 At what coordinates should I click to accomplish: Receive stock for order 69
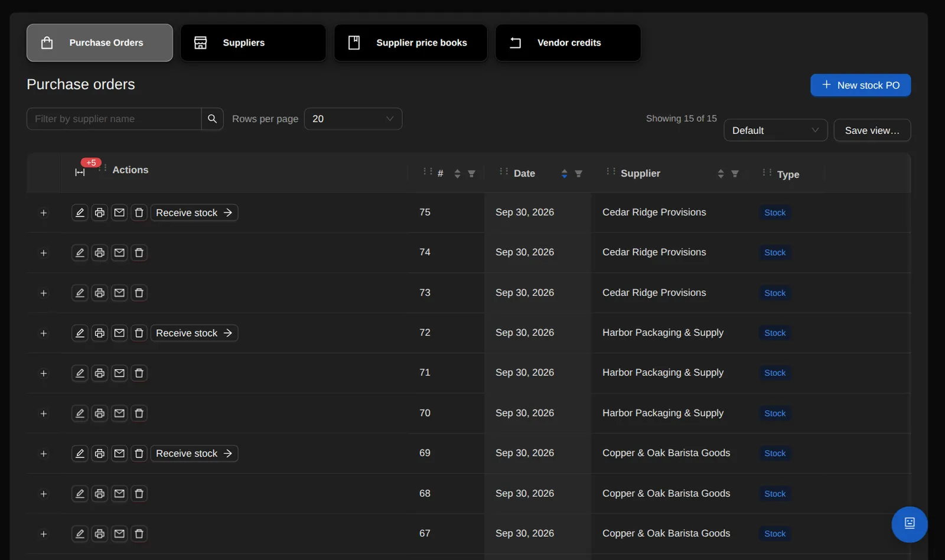(x=194, y=454)
